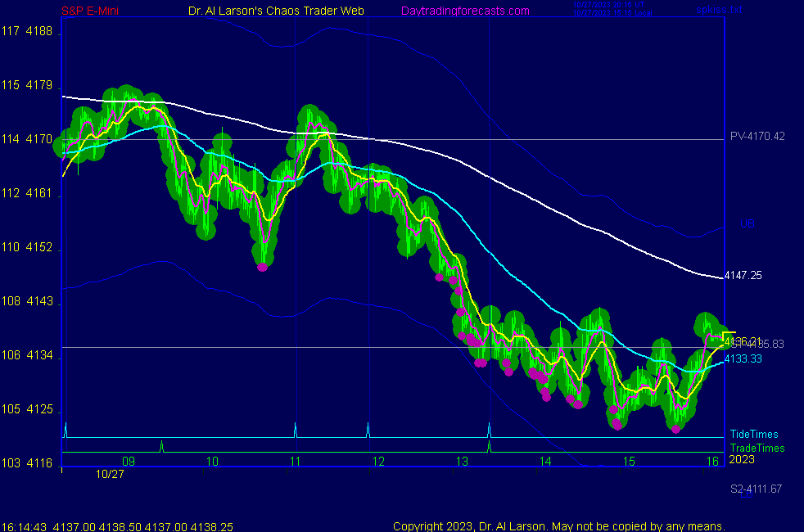Click the 09 hour label on time axis

[x=129, y=462]
